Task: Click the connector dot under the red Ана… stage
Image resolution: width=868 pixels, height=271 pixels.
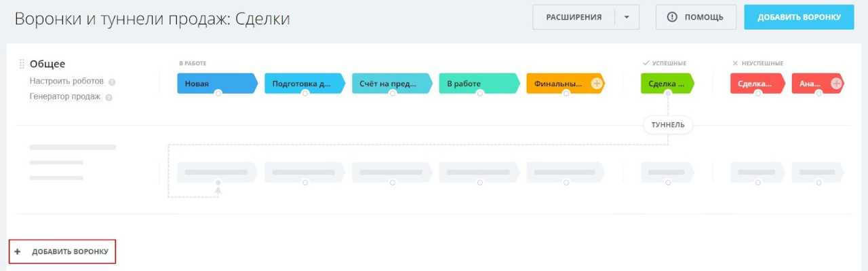Action: (818, 94)
